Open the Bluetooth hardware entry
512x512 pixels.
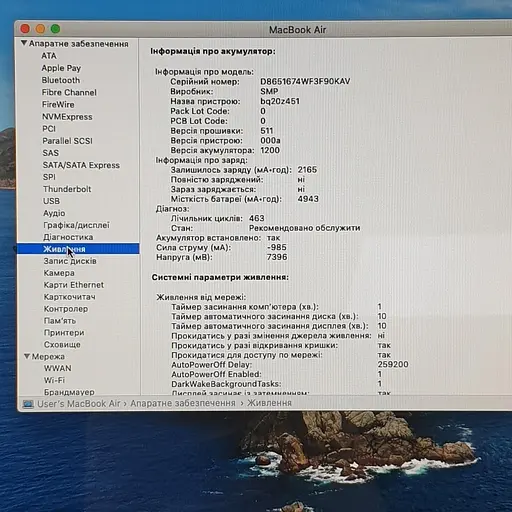point(61,80)
